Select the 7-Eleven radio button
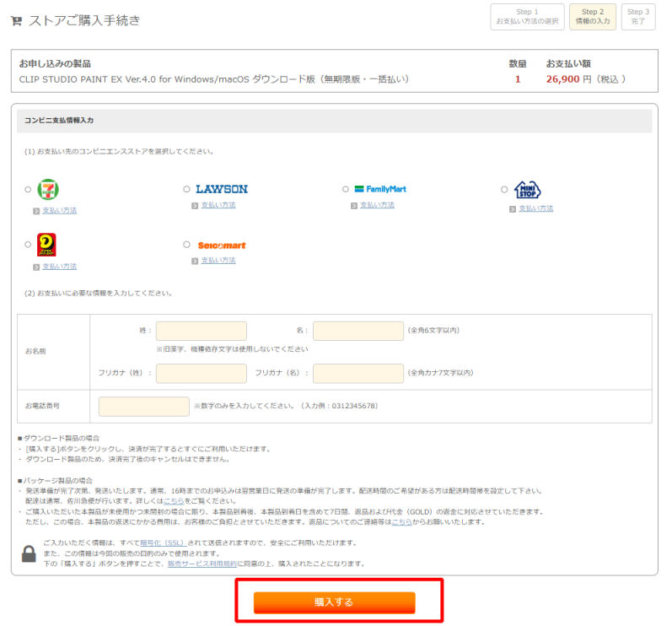Screen dimensions: 672x626 point(28,189)
